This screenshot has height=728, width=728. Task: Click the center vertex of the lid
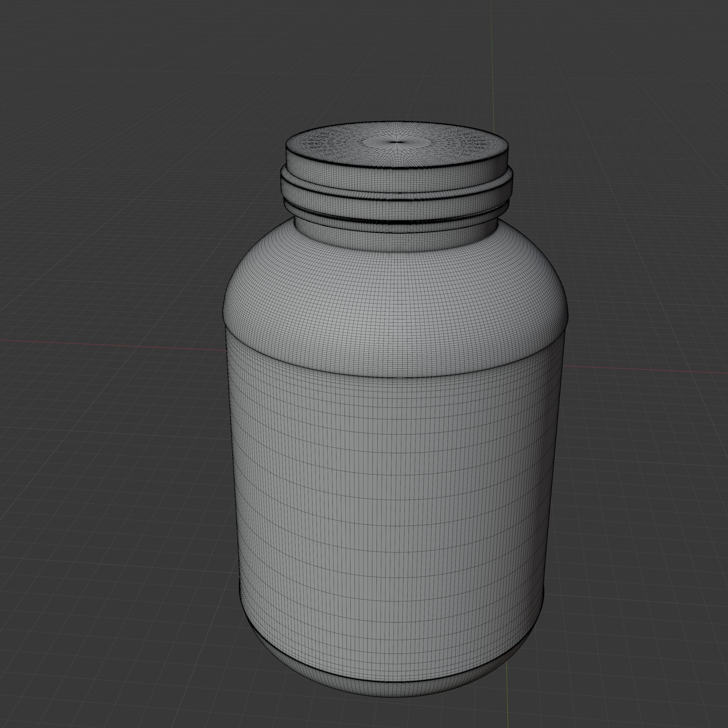coord(396,142)
